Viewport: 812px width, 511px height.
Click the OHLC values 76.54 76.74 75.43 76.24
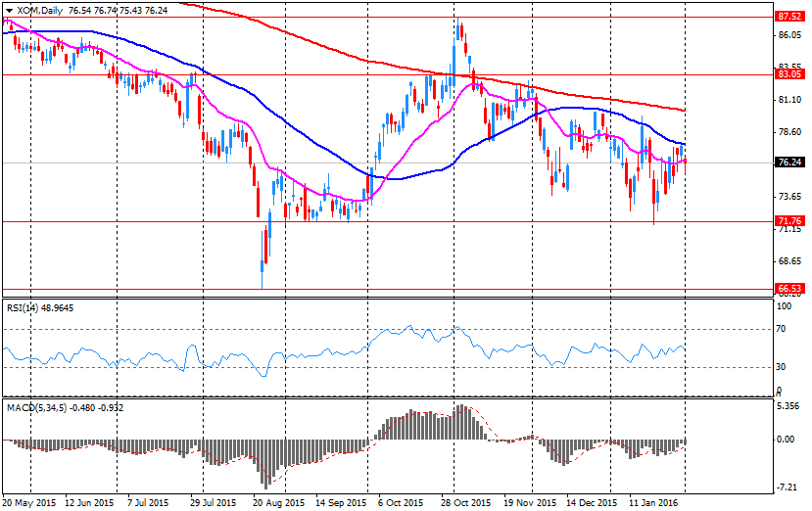tap(119, 11)
